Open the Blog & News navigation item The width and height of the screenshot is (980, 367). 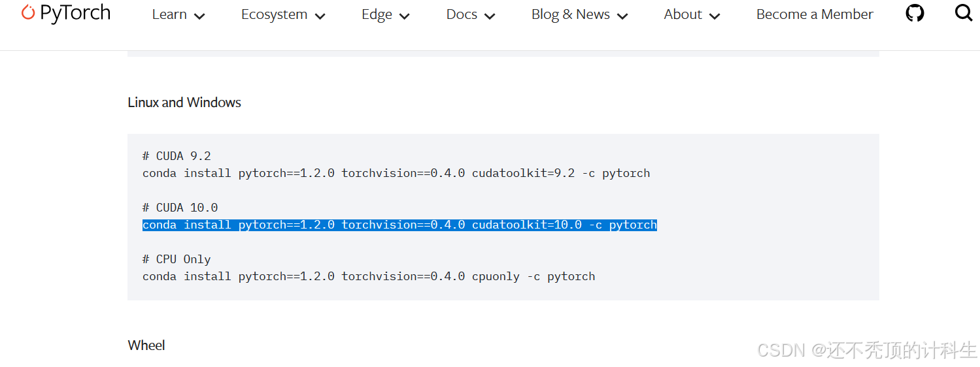pyautogui.click(x=571, y=14)
